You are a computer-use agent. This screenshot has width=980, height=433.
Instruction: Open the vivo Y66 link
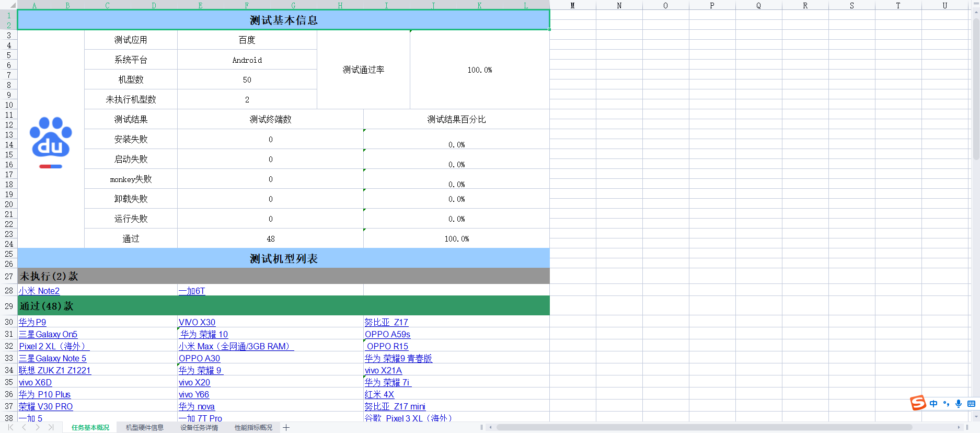coord(194,394)
